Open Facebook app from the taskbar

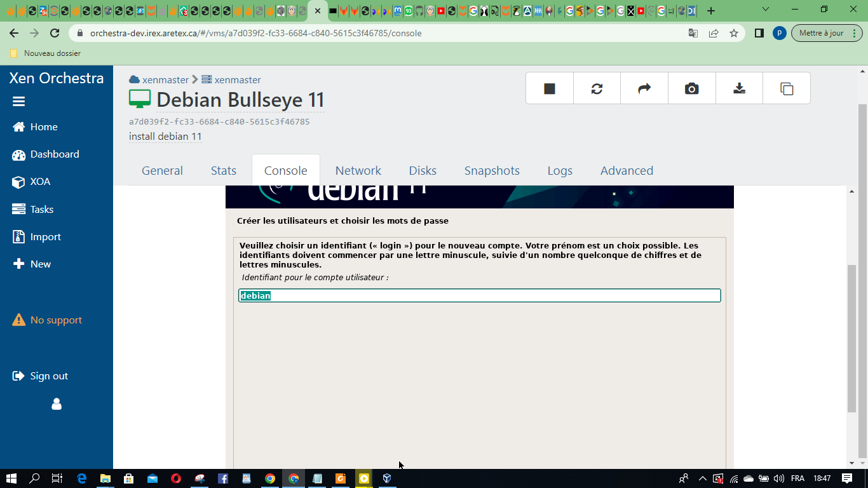click(x=223, y=478)
